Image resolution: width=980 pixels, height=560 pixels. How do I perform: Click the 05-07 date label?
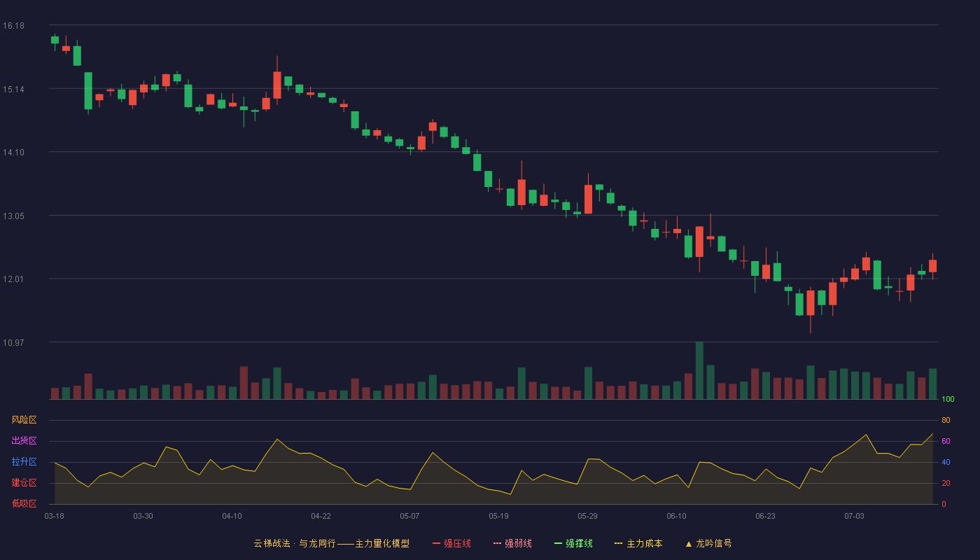(x=409, y=516)
